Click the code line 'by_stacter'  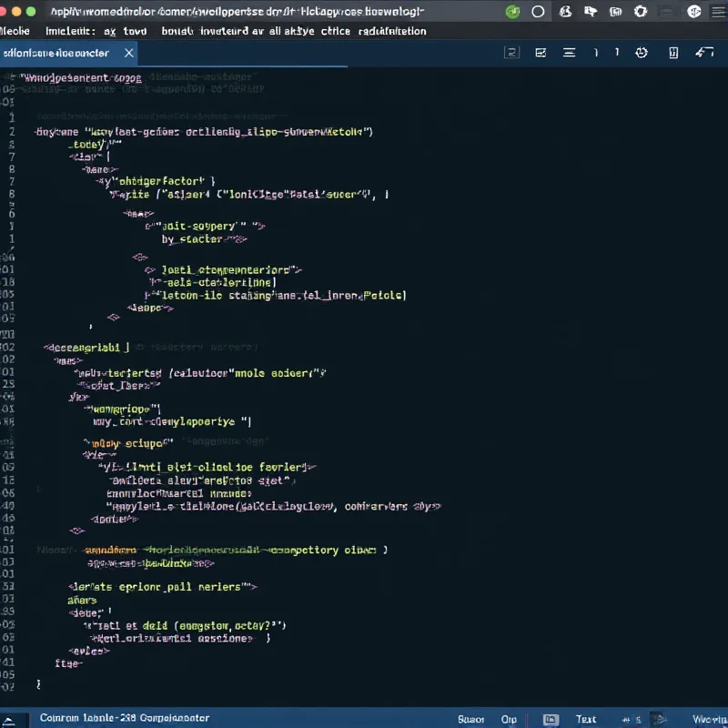[x=204, y=239]
